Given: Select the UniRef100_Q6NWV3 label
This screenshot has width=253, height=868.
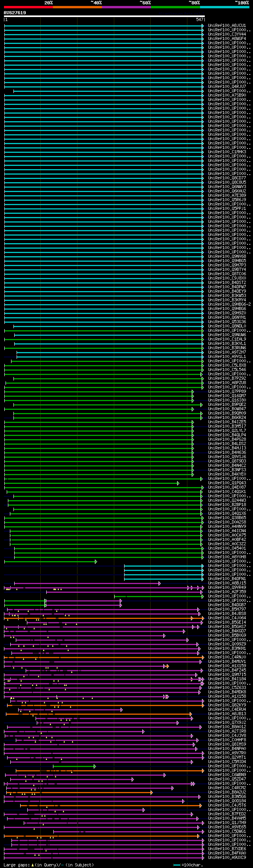Looking at the screenshot, I should (x=227, y=187).
